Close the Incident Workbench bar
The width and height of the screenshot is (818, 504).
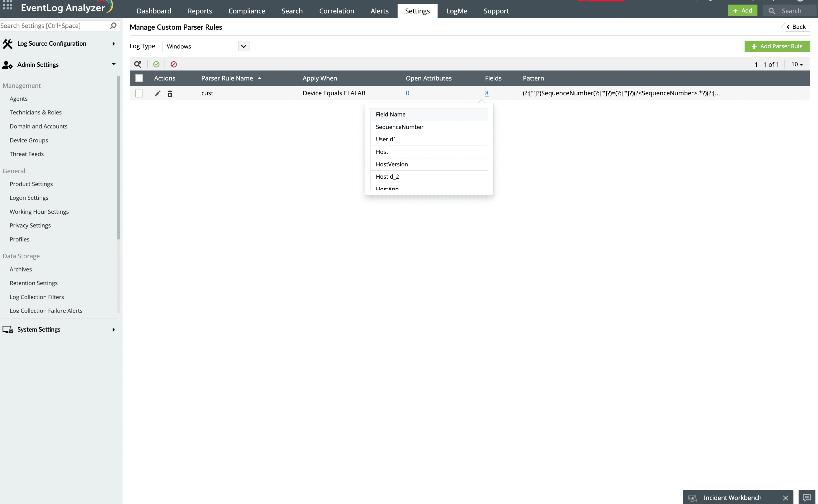tap(785, 498)
